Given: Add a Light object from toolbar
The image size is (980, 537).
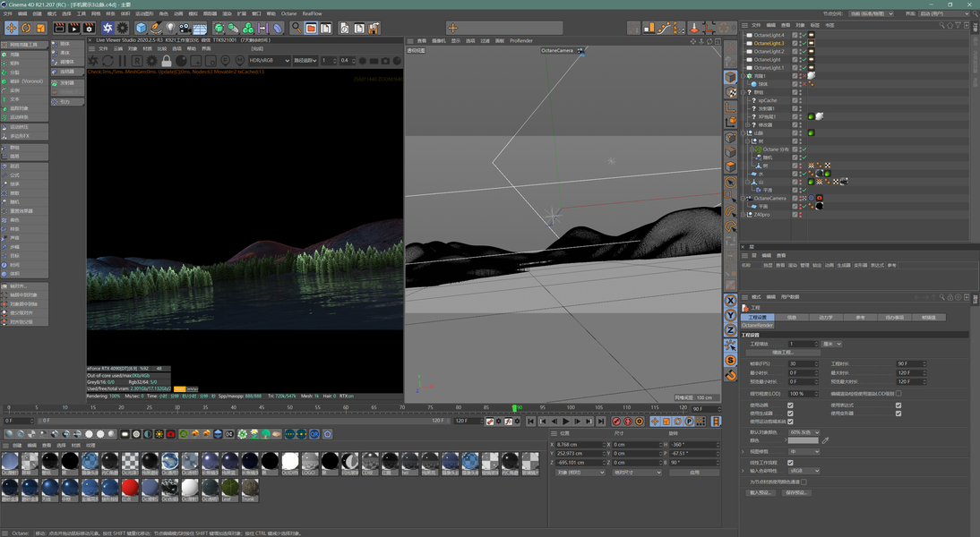Looking at the screenshot, I should coord(170,28).
